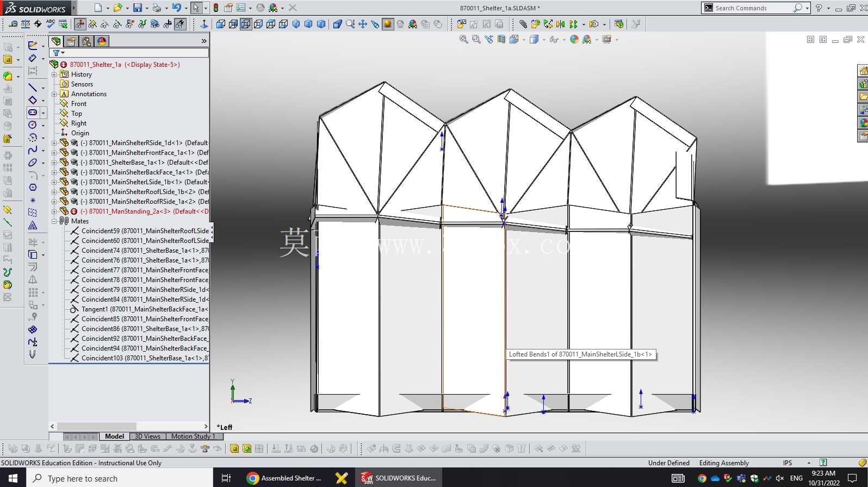
Task: Toggle the Selection arrow tool
Action: [196, 8]
